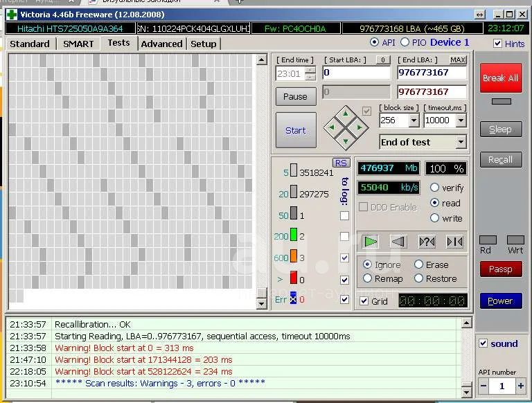
Task: Click the API number minus button
Action: [484, 386]
